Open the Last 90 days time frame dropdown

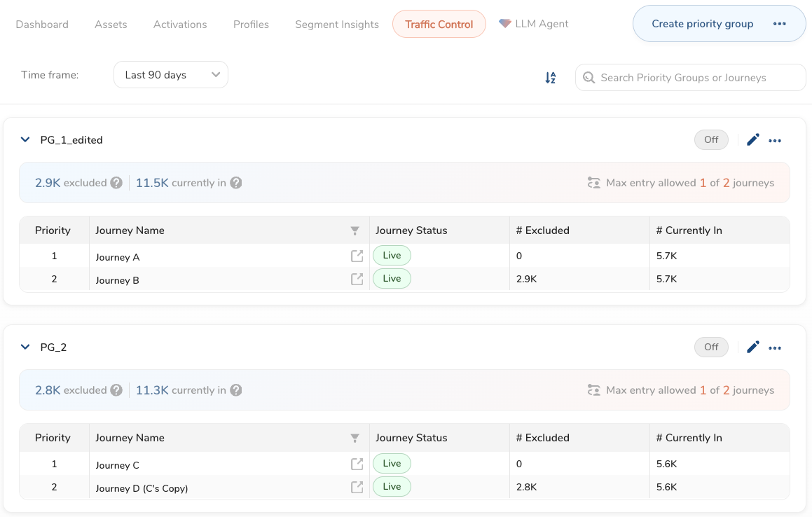(171, 75)
